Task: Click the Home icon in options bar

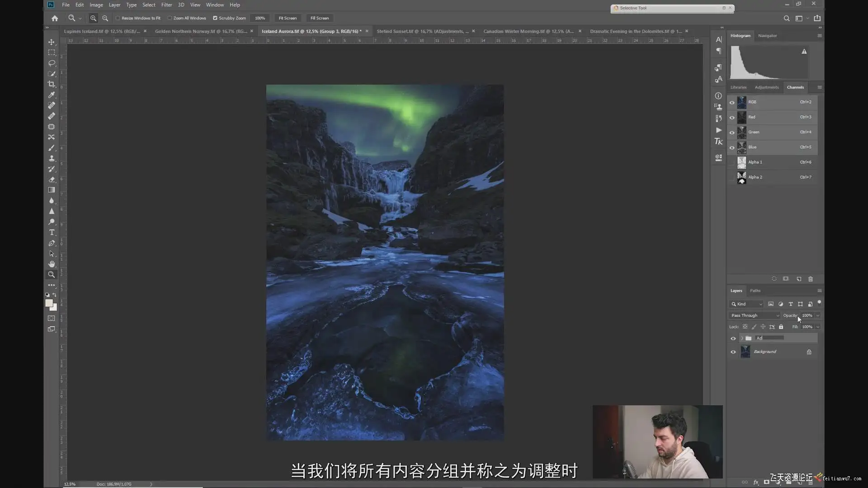Action: pyautogui.click(x=55, y=18)
